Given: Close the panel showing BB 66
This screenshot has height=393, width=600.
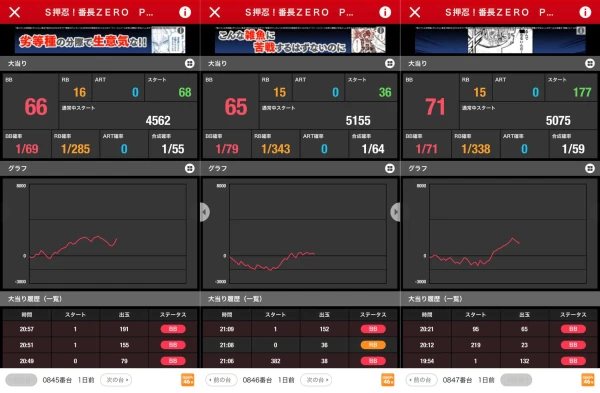Looking at the screenshot, I should coord(15,12).
